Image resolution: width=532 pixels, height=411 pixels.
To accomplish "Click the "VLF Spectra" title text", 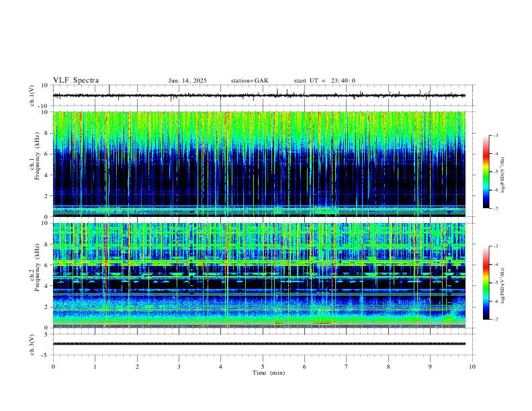I will (76, 81).
